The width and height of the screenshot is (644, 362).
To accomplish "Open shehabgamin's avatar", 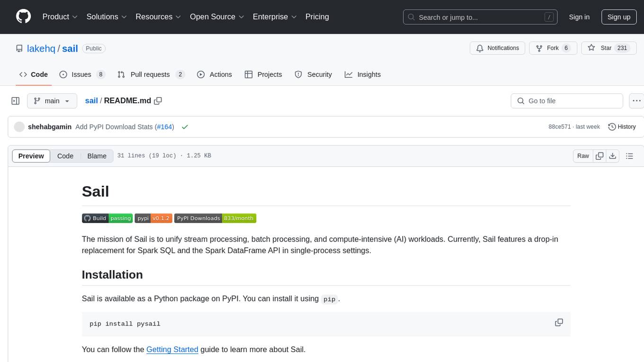I will point(19,127).
